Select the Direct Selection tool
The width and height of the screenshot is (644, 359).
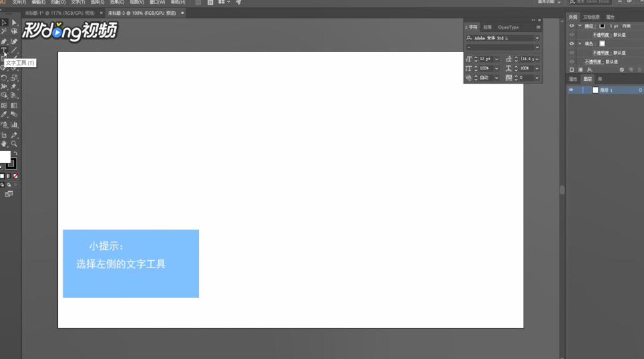(14, 23)
